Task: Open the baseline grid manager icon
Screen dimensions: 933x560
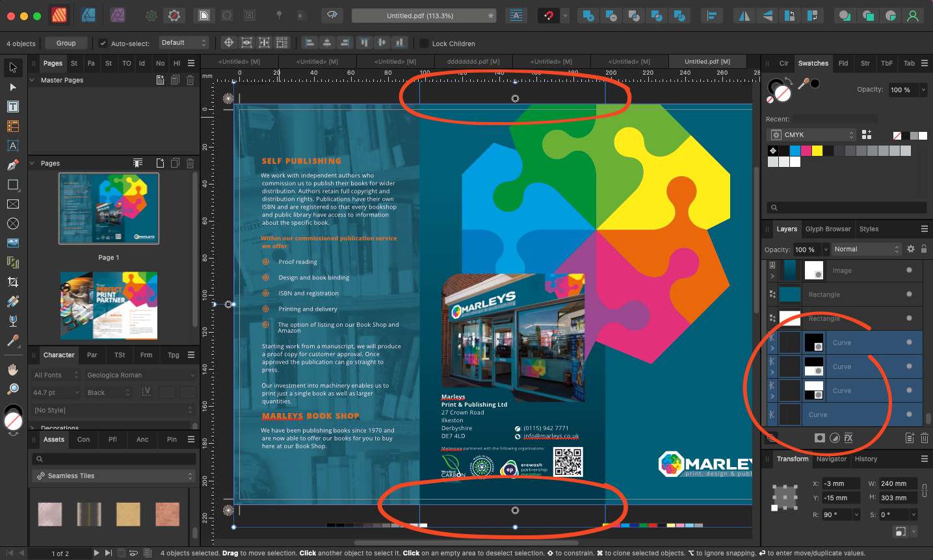Action: [x=516, y=16]
